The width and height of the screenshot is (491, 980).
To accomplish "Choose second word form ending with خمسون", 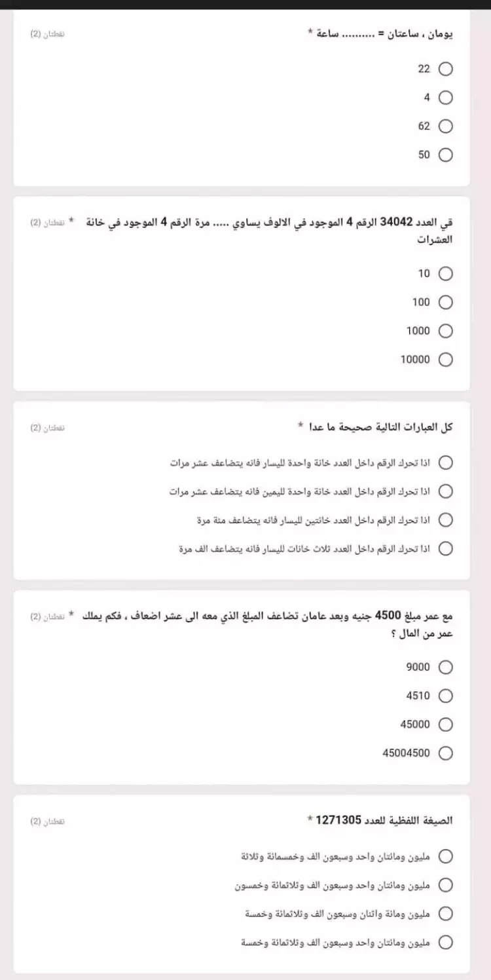I will click(x=446, y=885).
